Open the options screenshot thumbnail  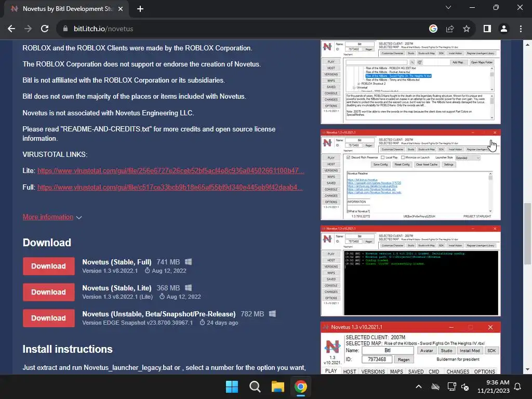[410, 175]
